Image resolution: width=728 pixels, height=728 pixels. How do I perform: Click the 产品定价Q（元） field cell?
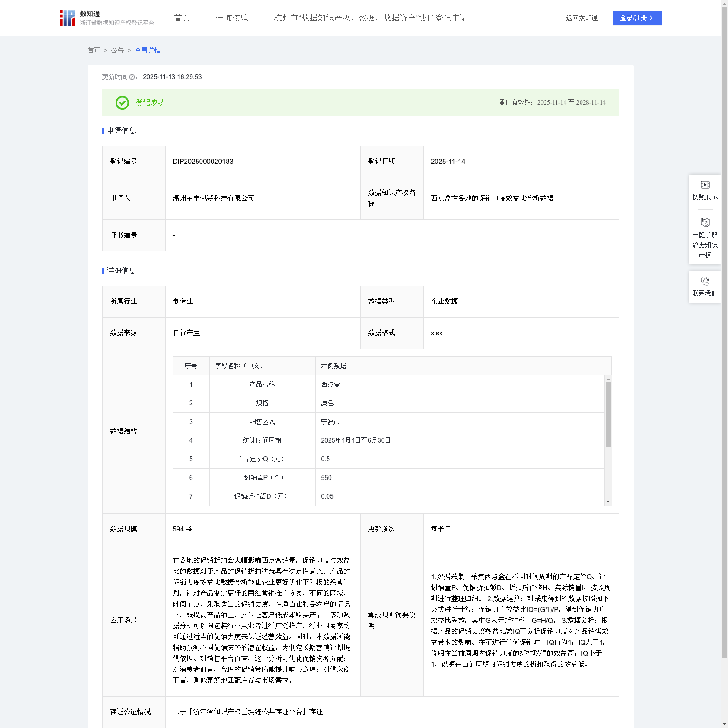point(262,459)
